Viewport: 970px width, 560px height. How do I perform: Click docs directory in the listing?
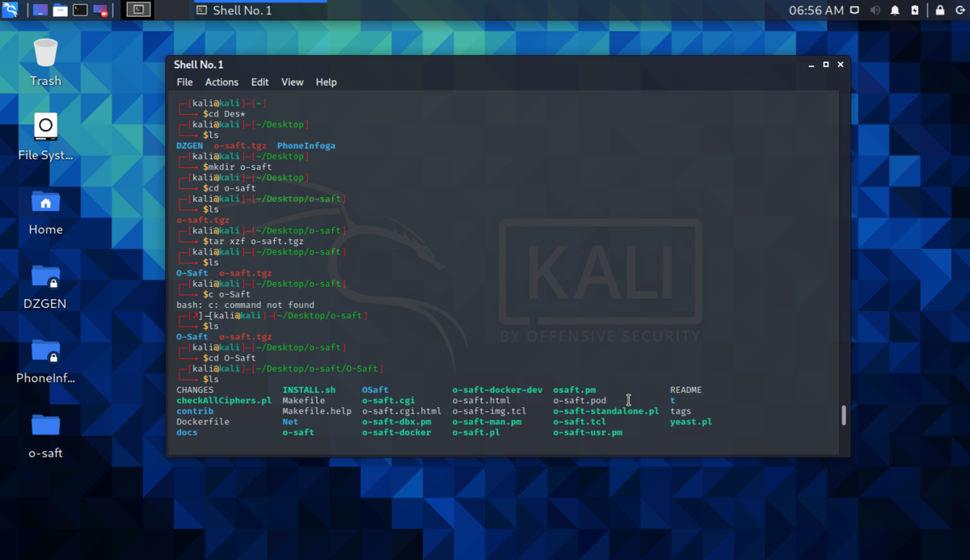[187, 432]
